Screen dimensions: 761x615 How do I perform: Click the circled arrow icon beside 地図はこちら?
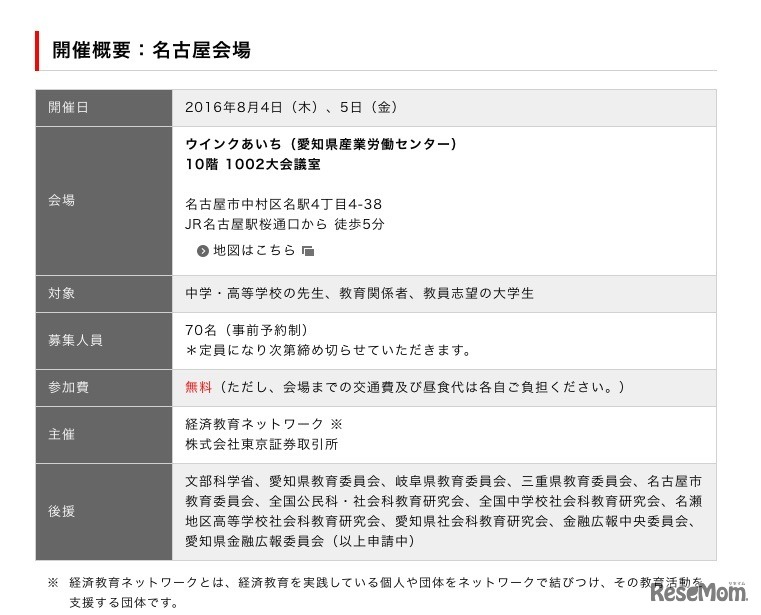(202, 251)
